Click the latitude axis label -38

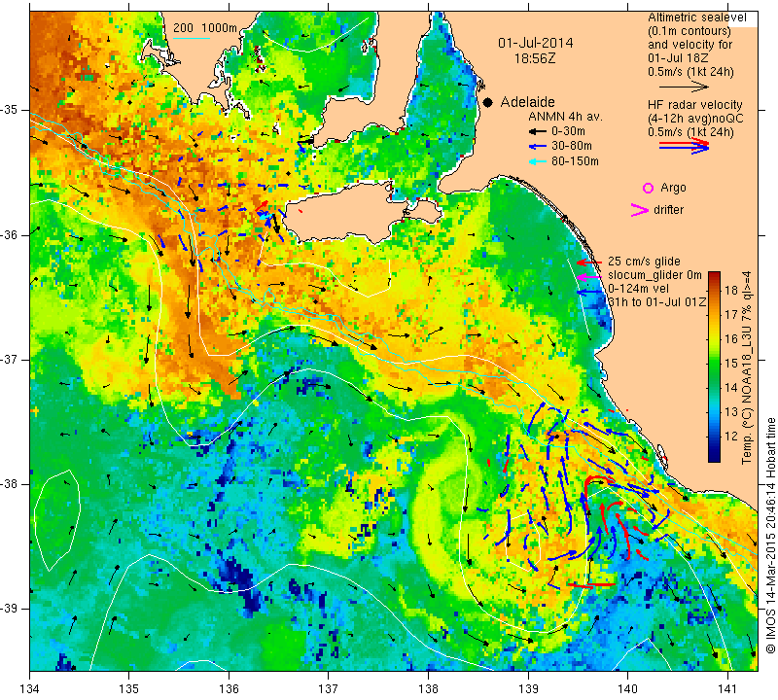(10, 484)
